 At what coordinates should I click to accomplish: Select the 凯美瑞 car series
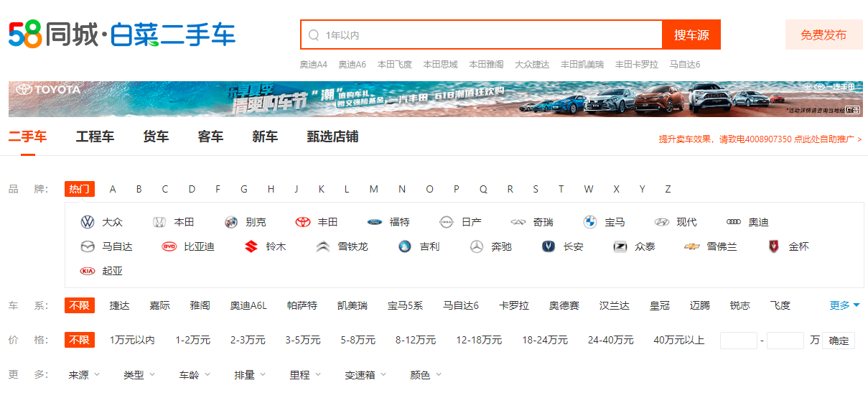(353, 305)
